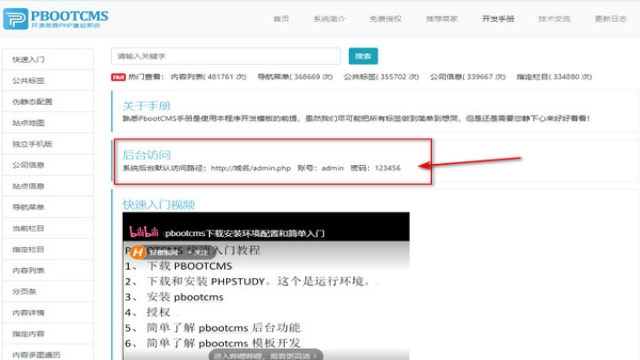Select 内容详情 in left sidebar
The image size is (640, 360).
(48, 313)
